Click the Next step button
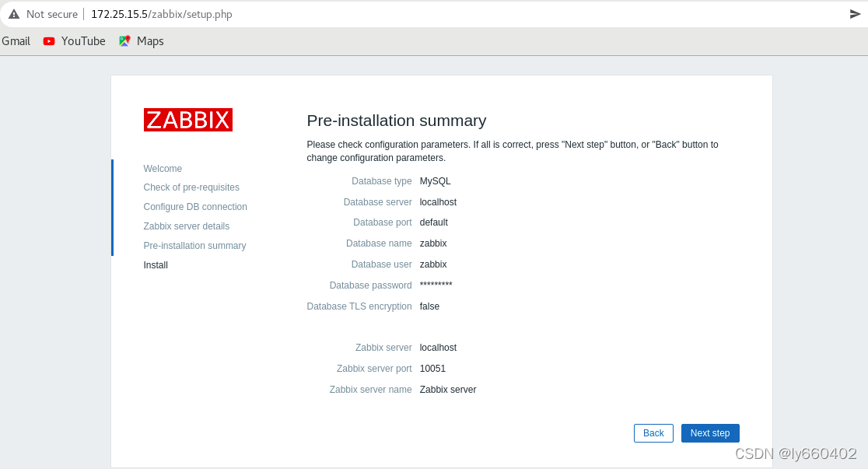 click(710, 433)
